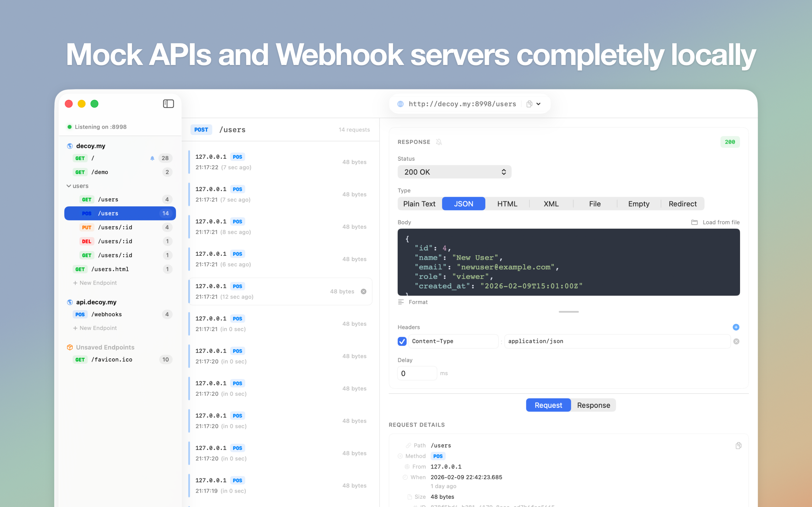The width and height of the screenshot is (812, 507).
Task: Click the muted bell icon beside RESPONSE
Action: click(439, 142)
